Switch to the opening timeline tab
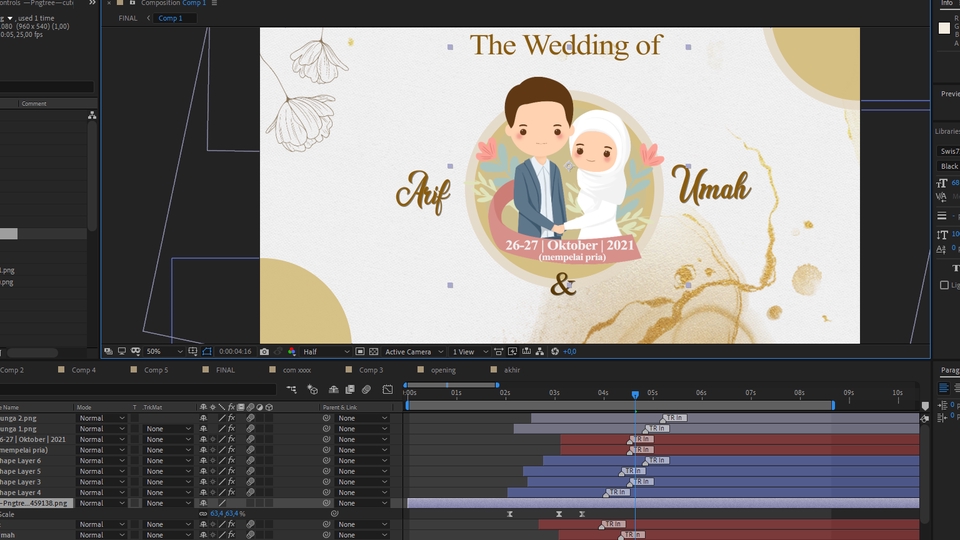This screenshot has width=960, height=540. (443, 370)
